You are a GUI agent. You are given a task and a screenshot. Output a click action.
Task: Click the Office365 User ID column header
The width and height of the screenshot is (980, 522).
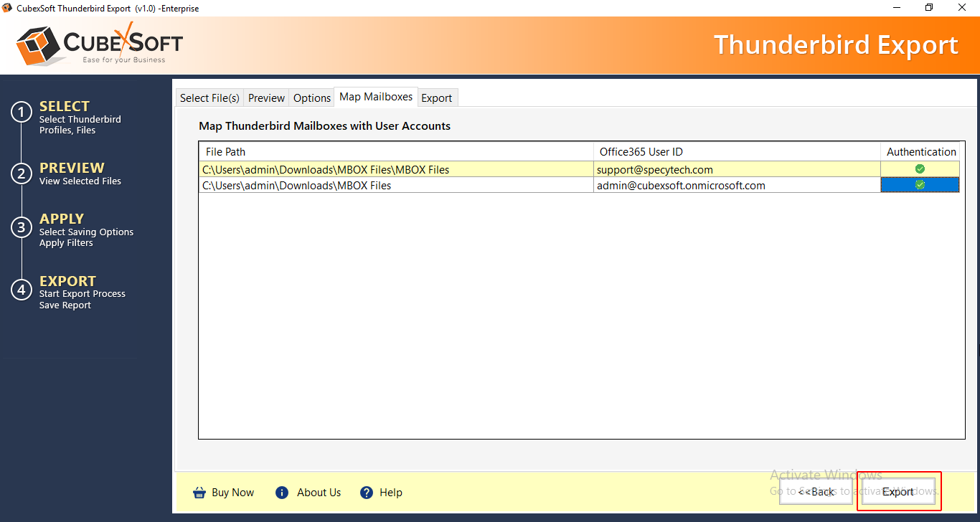click(737, 152)
